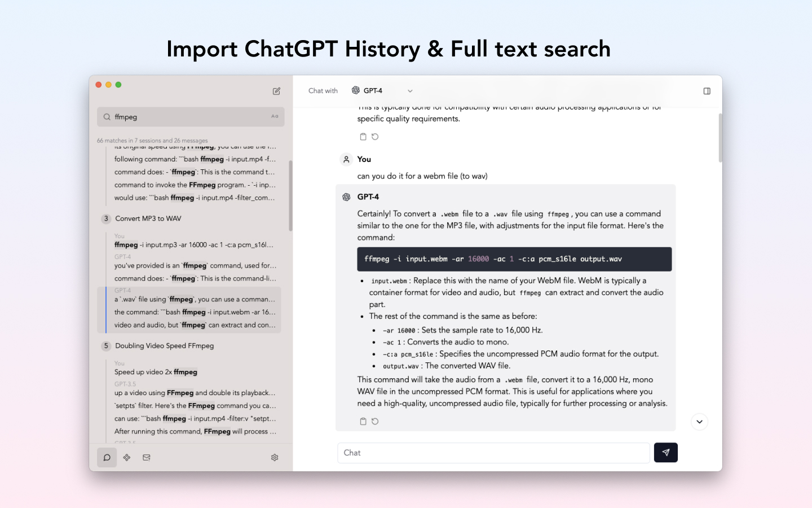Select result 'video and audio, but ffmpeg can extract'
The width and height of the screenshot is (812, 508).
pyautogui.click(x=195, y=325)
